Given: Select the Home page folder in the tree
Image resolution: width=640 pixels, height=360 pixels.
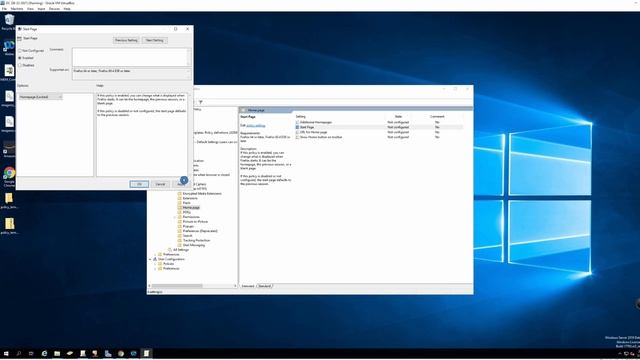Looking at the screenshot, I should pos(191,208).
